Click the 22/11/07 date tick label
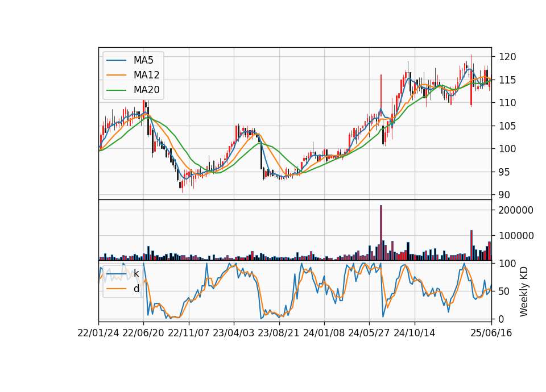 pos(189,333)
